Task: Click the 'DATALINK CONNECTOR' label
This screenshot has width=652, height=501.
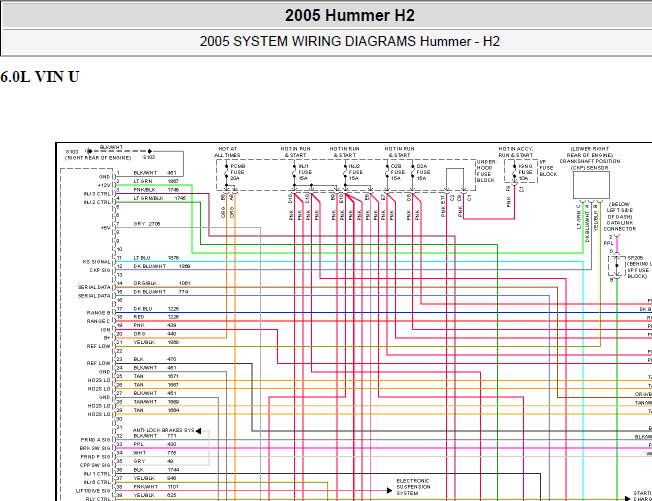Action: 620,226
